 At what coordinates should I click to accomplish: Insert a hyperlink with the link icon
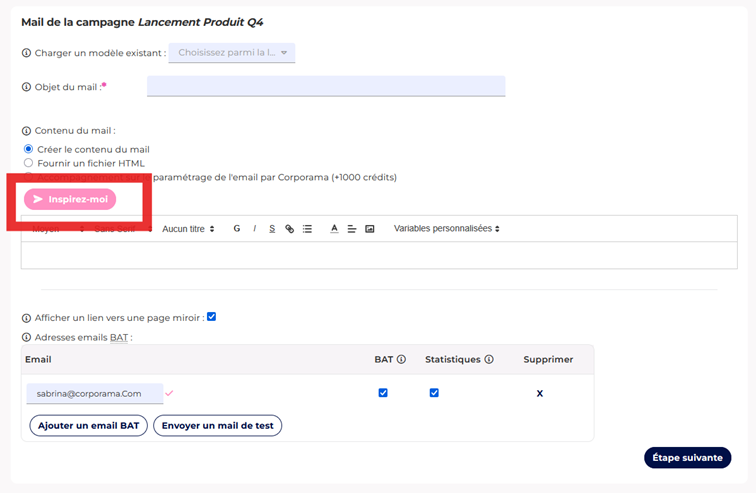tap(290, 229)
